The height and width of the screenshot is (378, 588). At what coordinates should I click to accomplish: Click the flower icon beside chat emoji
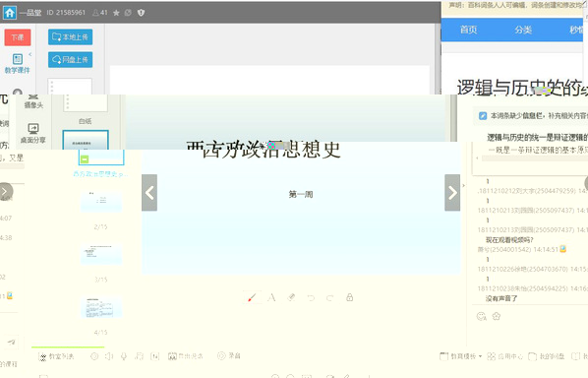497,316
